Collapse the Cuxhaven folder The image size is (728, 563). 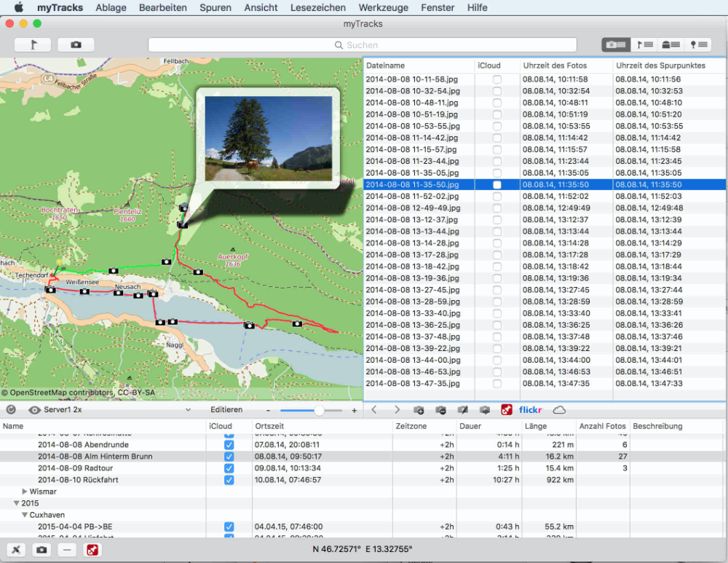coord(25,515)
